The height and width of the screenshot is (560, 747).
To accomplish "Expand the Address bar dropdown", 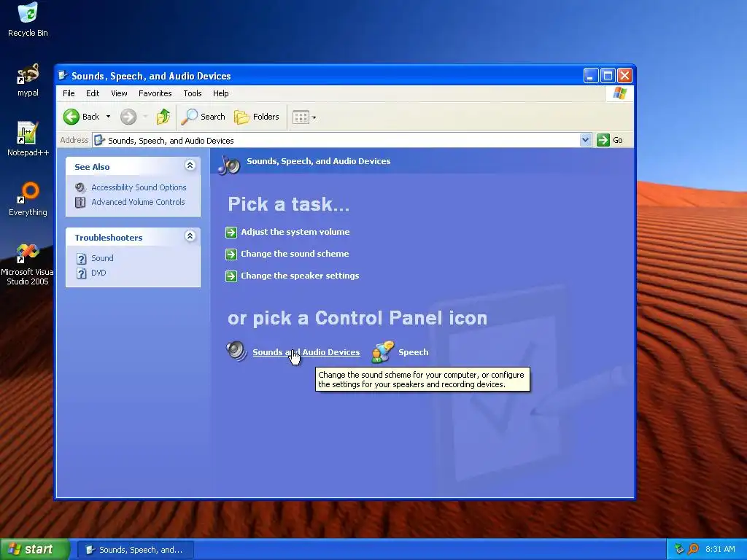I will (x=585, y=140).
